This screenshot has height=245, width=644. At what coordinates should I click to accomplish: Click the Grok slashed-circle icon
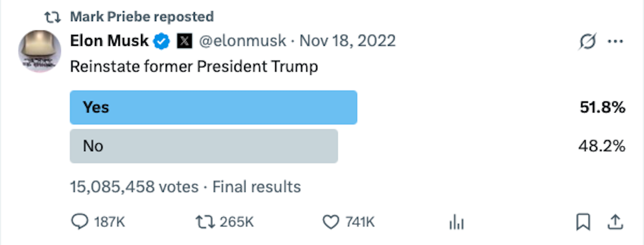point(587,41)
